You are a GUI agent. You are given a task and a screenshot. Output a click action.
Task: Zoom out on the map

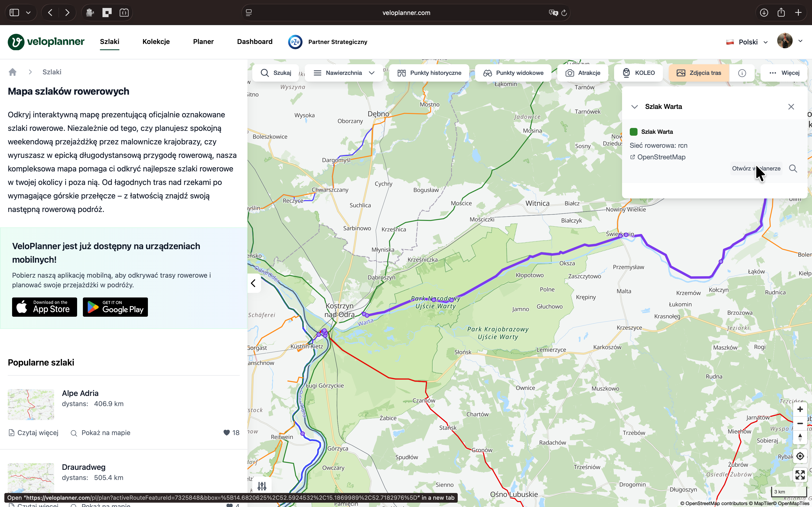[x=800, y=423]
